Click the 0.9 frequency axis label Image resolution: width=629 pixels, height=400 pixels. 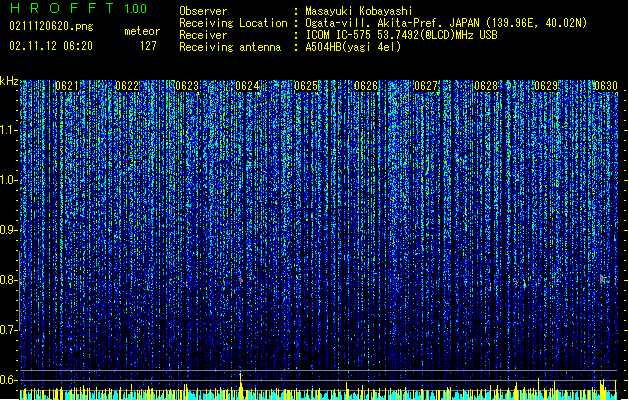[9, 230]
